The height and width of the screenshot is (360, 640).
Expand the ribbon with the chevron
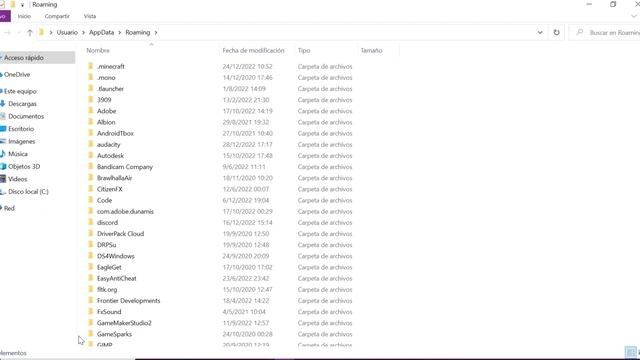pos(633,16)
